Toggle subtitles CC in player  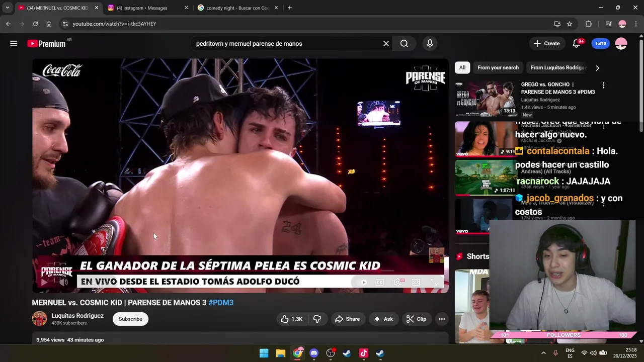[x=380, y=282]
